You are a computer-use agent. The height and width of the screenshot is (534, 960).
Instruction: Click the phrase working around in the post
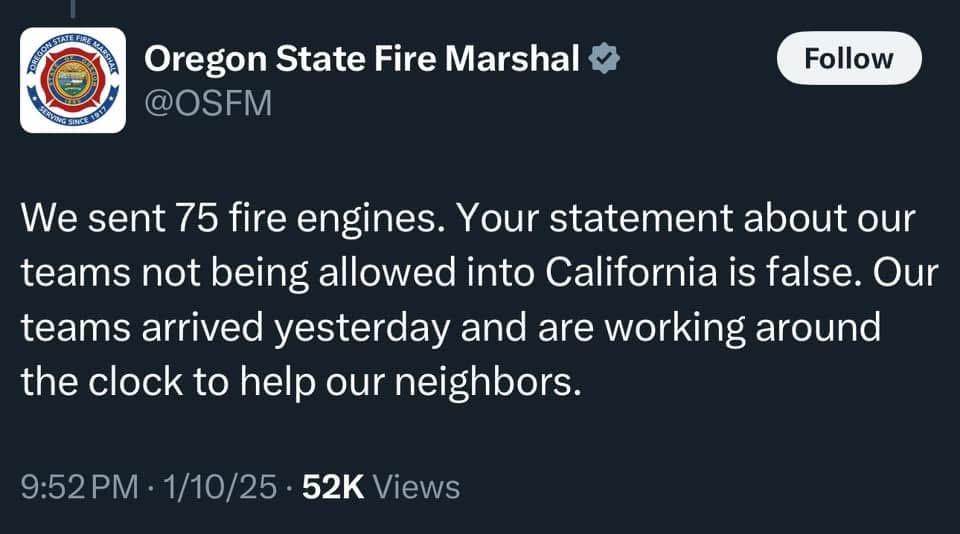point(743,328)
